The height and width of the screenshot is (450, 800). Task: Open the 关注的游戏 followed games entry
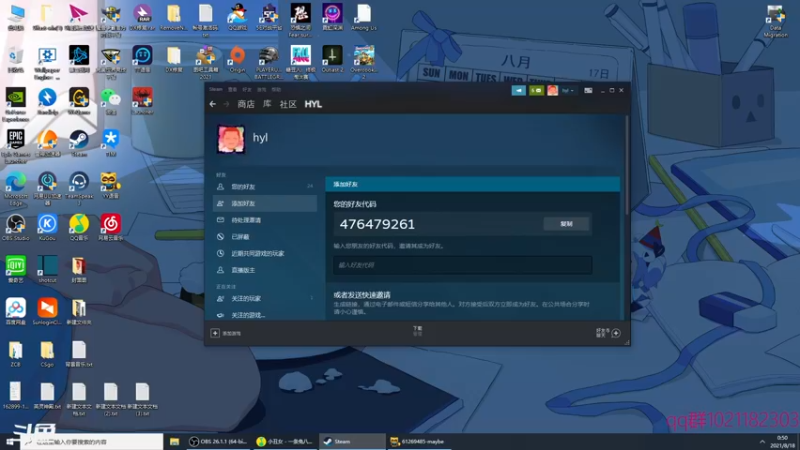click(x=265, y=315)
